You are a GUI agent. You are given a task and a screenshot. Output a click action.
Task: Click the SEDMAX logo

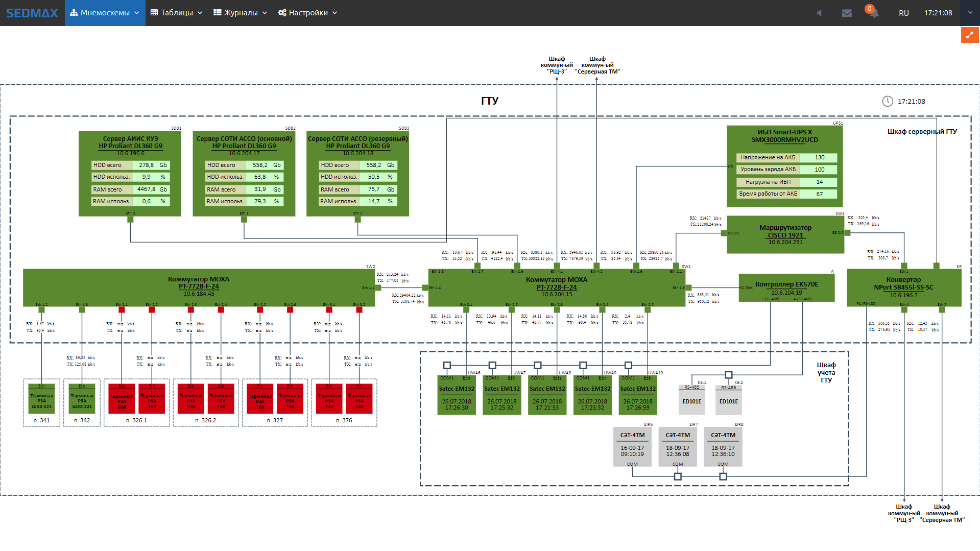(32, 13)
